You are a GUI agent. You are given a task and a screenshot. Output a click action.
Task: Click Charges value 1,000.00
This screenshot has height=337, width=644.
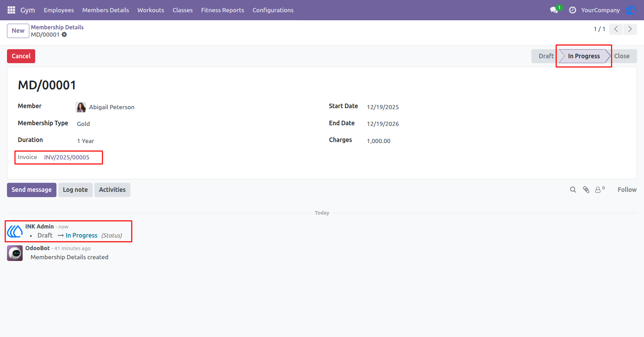click(378, 141)
